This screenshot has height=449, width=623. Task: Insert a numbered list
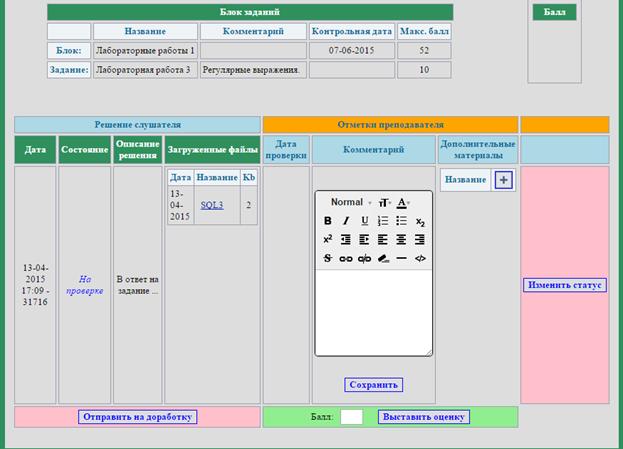[383, 221]
